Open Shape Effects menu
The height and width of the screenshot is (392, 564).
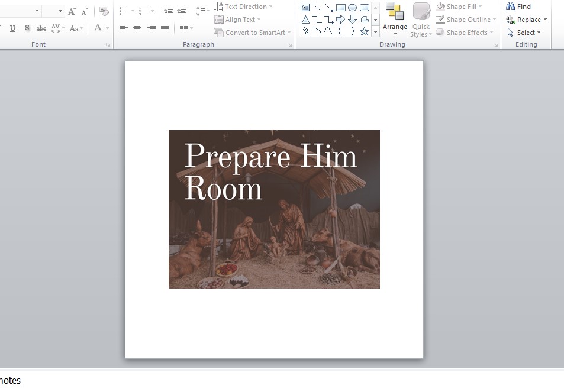(x=464, y=33)
